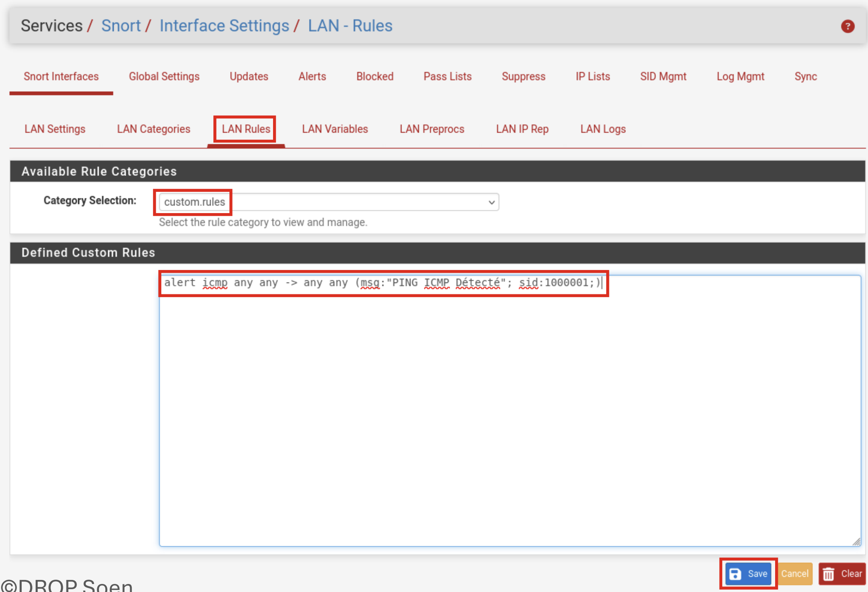The height and width of the screenshot is (592, 868).
Task: Open the Suppress tab
Action: pos(523,77)
